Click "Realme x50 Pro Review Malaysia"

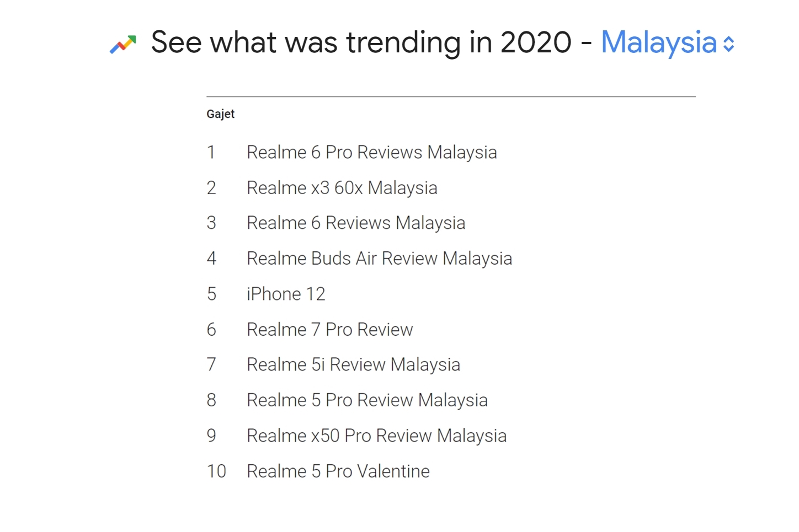[376, 436]
